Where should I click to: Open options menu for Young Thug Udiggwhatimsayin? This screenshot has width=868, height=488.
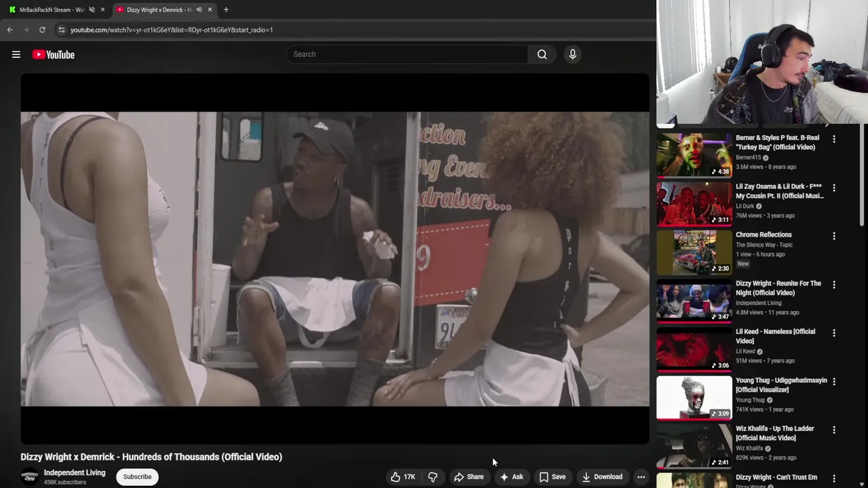[x=834, y=382]
